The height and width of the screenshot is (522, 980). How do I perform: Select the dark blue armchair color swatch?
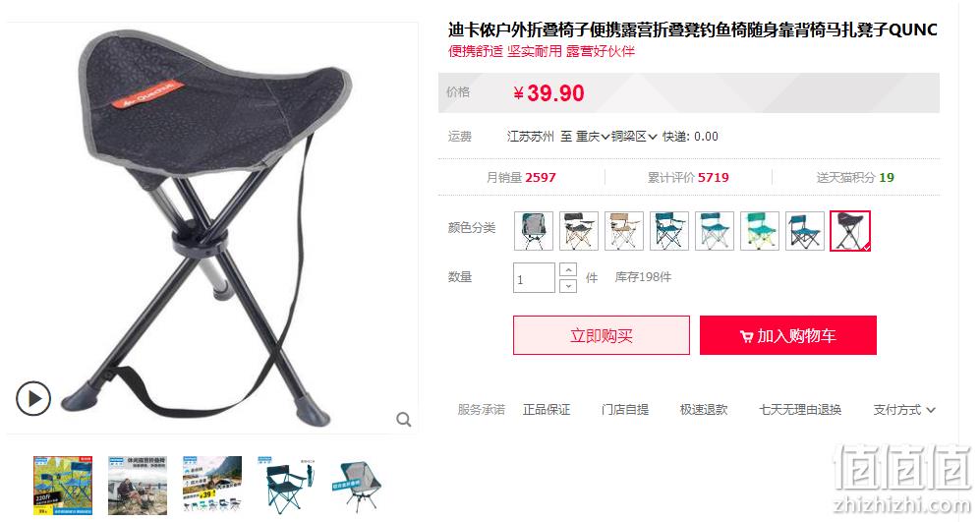point(668,231)
